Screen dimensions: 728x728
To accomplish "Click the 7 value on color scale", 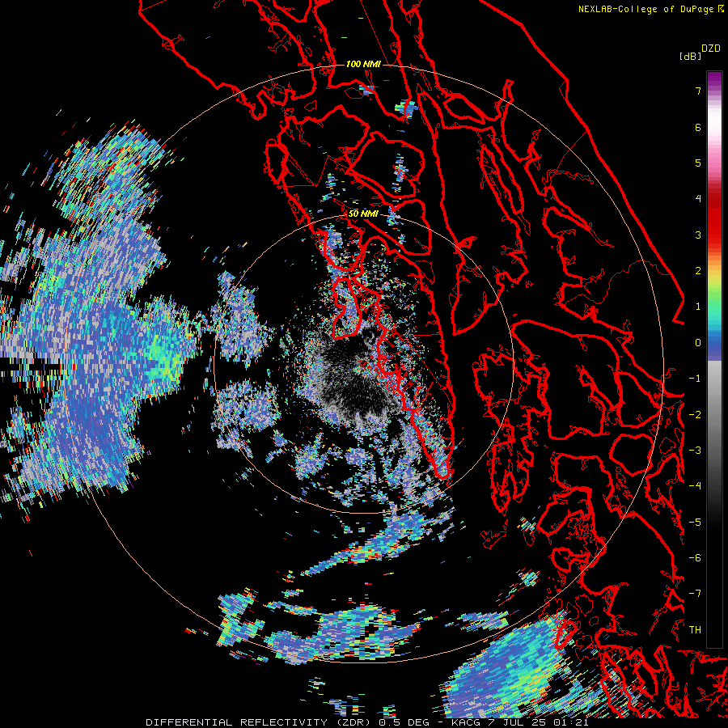I will tap(698, 91).
